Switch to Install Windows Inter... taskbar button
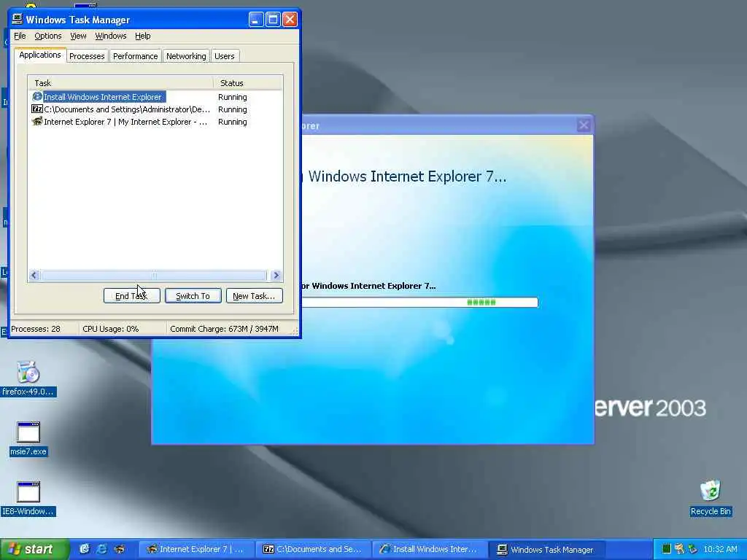Screen dimensions: 747x560 (x=430, y=550)
